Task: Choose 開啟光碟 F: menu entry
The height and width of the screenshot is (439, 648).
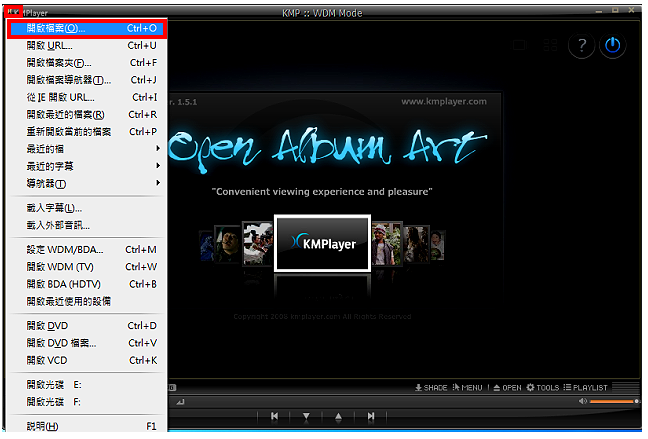Action: point(87,402)
